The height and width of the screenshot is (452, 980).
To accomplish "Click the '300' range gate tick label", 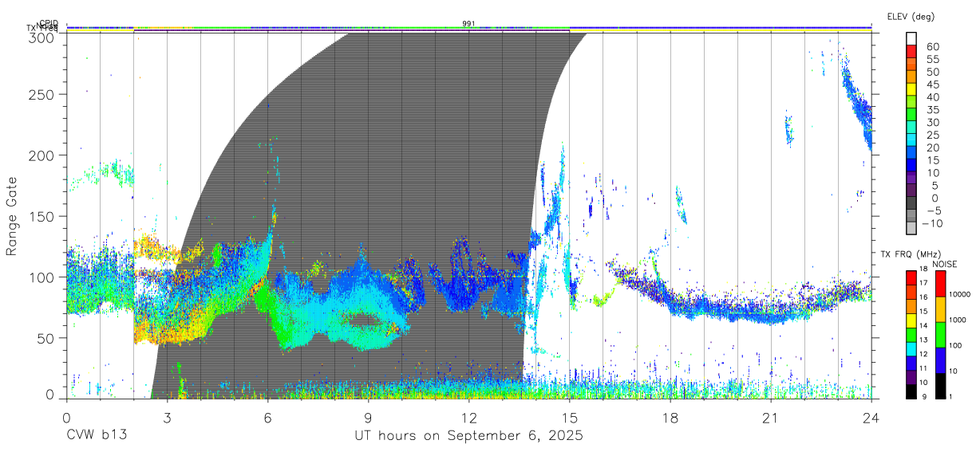I will (x=43, y=37).
